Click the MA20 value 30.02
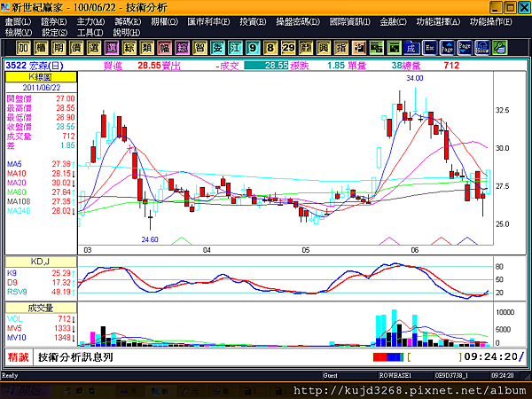532x399 pixels. click(x=61, y=183)
